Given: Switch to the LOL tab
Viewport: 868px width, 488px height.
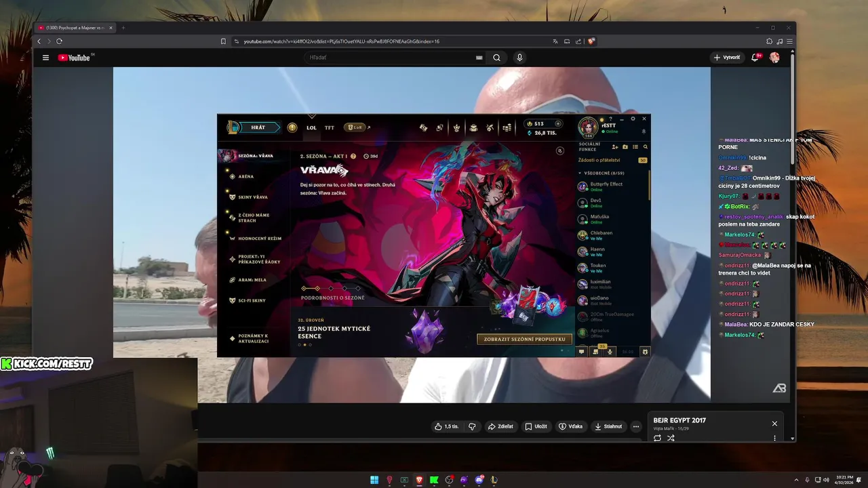Looking at the screenshot, I should click(x=311, y=127).
